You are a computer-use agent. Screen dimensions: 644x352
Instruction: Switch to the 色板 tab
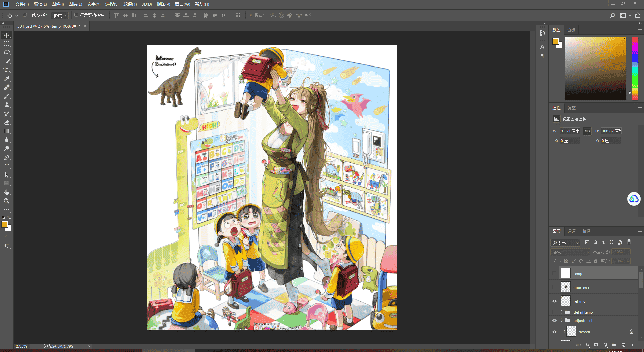(x=571, y=30)
